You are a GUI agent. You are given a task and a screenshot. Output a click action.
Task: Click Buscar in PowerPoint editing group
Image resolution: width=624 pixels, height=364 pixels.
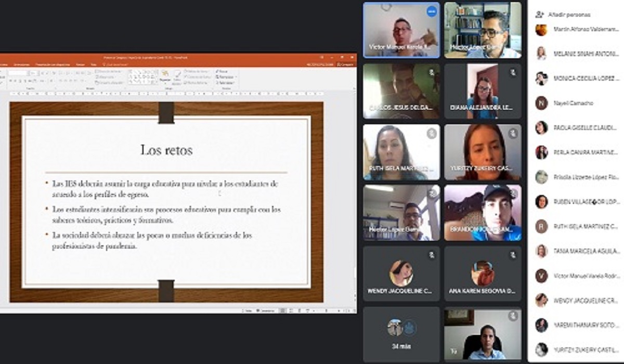click(222, 71)
